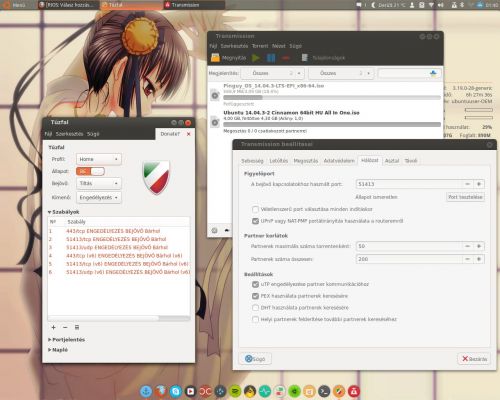Click Ubuntu Cinnamon torrent progress bar
500x400 pixels.
[x=332, y=124]
